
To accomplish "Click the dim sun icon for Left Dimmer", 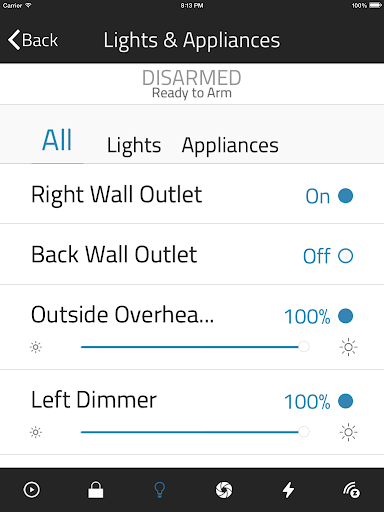I will [x=36, y=432].
